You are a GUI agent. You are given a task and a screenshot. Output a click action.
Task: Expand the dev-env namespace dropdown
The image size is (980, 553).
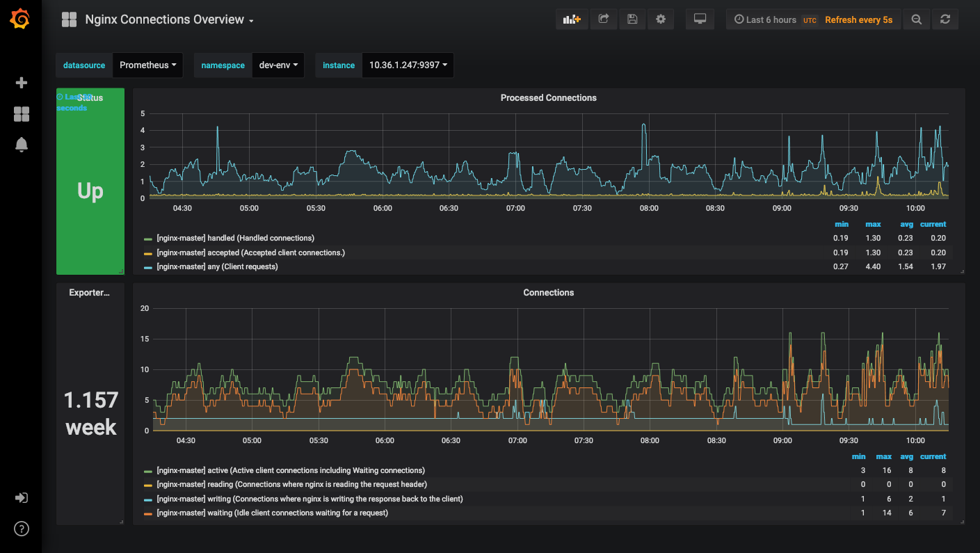tap(278, 65)
